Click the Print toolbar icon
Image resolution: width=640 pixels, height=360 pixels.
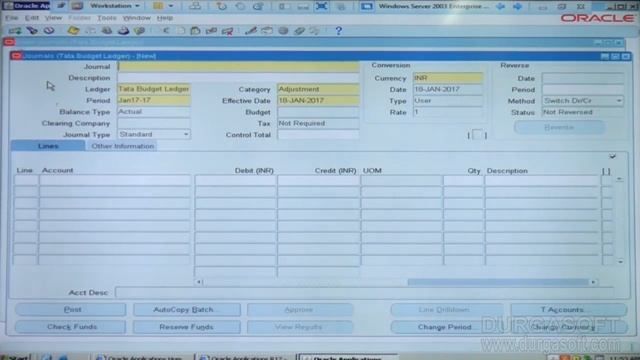123,31
